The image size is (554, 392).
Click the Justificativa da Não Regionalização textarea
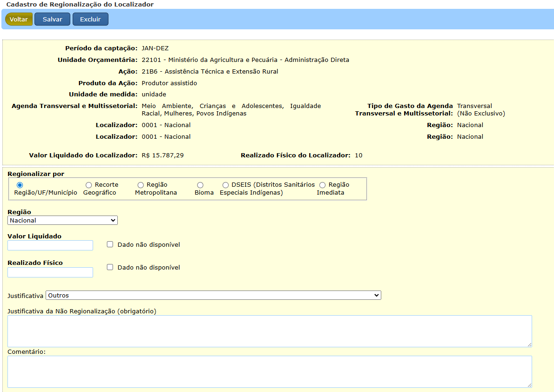click(x=269, y=331)
